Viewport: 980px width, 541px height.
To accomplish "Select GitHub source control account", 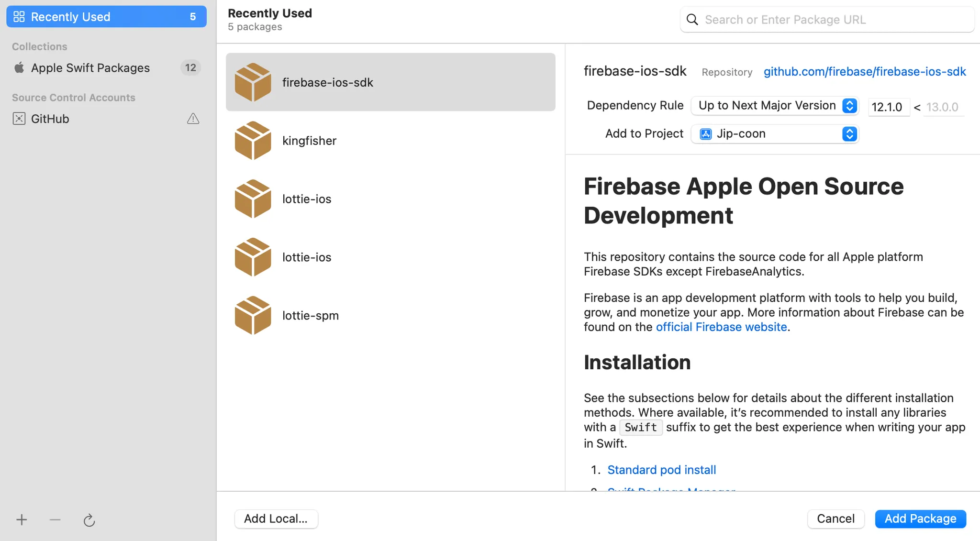I will 50,119.
